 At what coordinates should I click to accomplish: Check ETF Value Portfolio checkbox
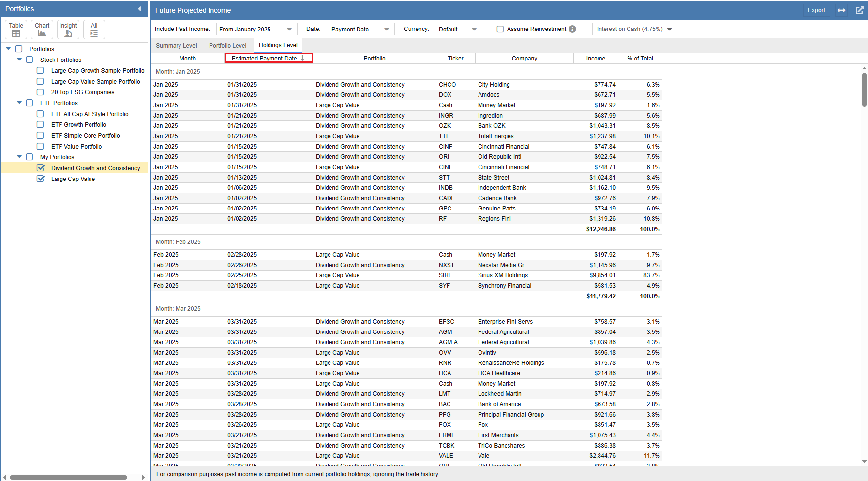[x=40, y=146]
